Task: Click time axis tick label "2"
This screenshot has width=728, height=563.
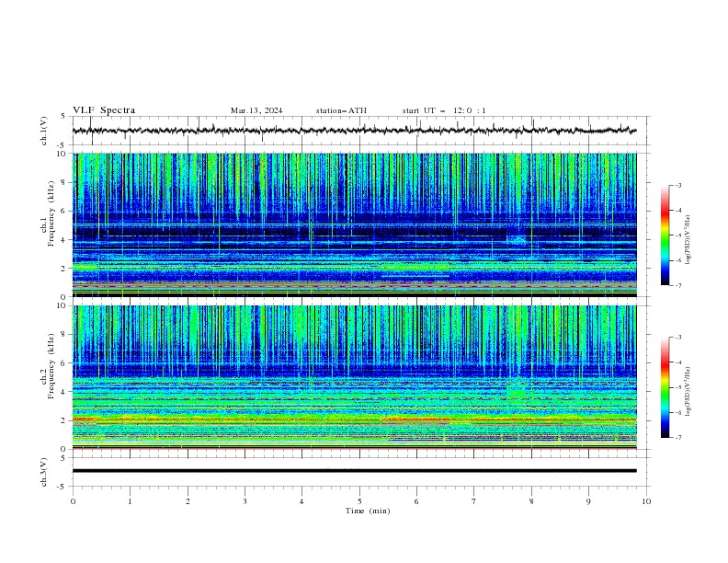Action: point(188,501)
